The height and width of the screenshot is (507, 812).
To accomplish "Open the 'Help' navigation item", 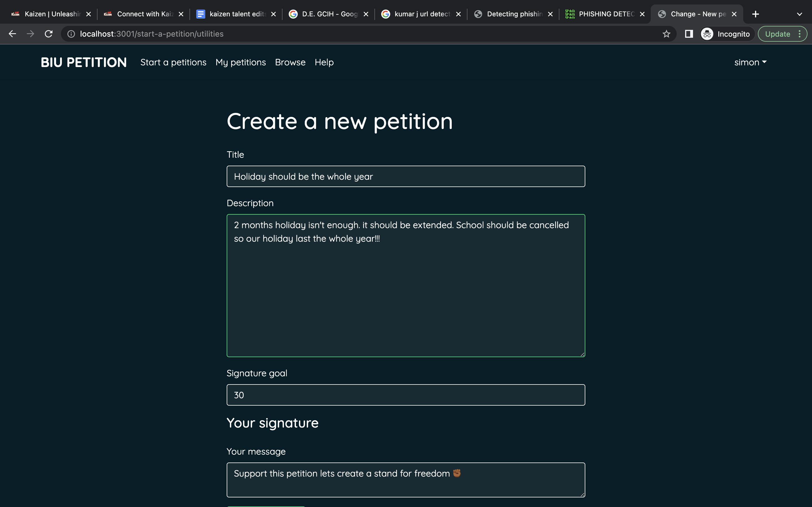I will [x=323, y=62].
